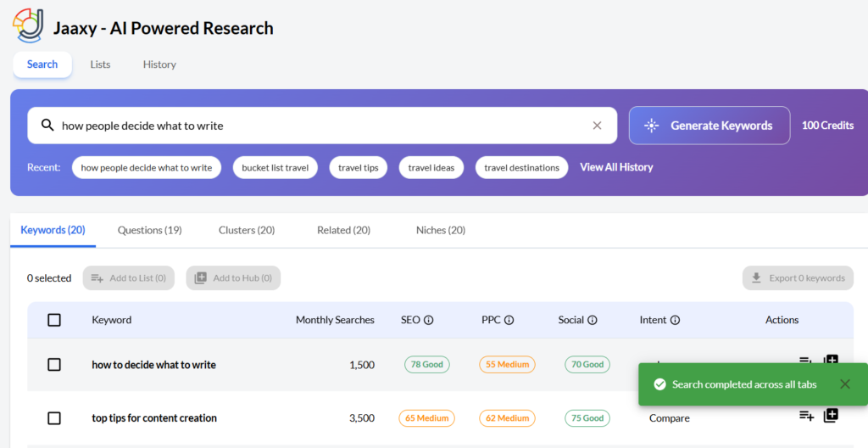Click the Add to Hub (0) button
This screenshot has width=868, height=448.
pyautogui.click(x=233, y=277)
